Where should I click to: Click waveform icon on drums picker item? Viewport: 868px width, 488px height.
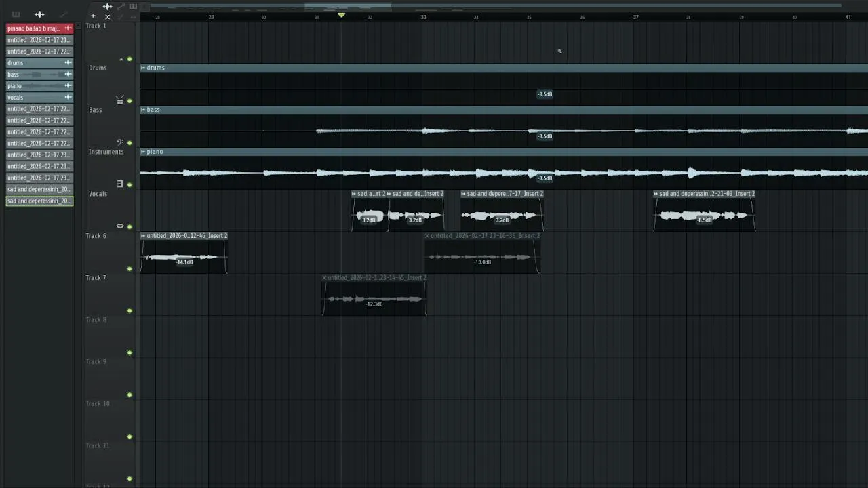[68, 63]
